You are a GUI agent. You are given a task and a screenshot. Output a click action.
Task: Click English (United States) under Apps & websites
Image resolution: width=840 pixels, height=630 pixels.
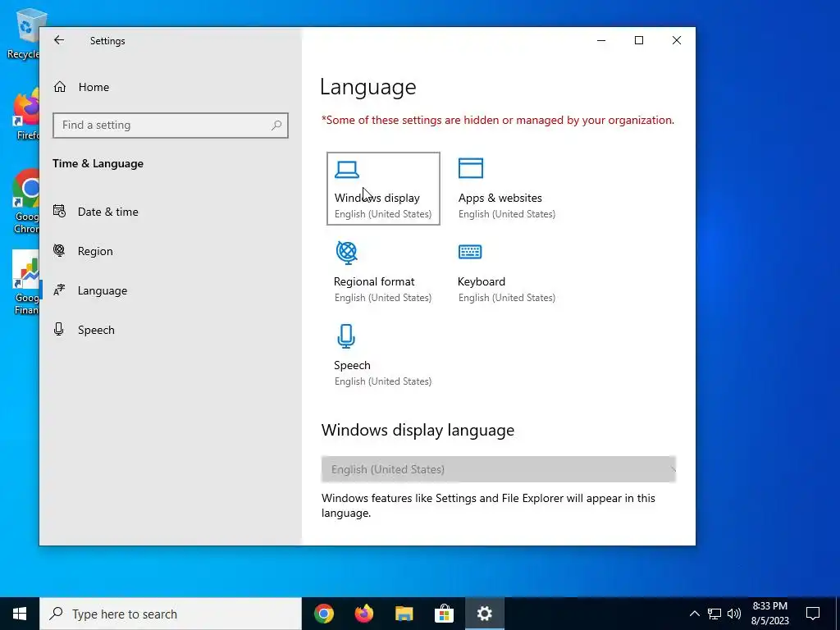tap(507, 214)
